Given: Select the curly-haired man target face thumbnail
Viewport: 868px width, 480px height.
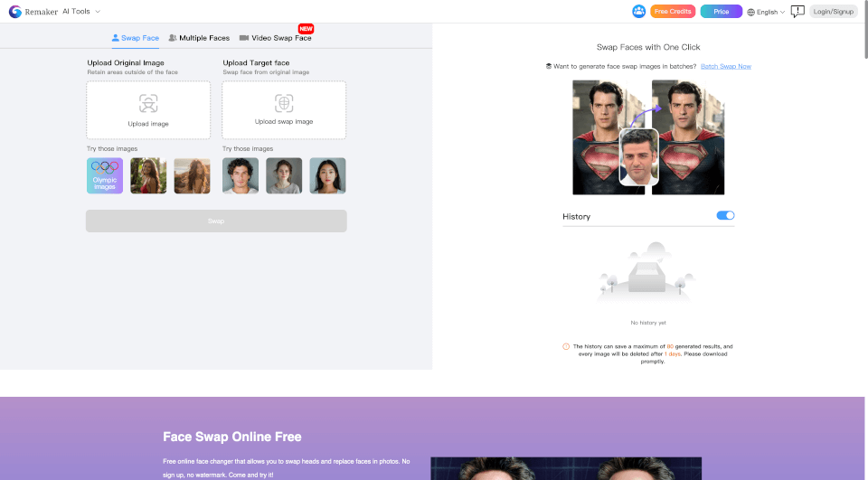Looking at the screenshot, I should pos(241,176).
